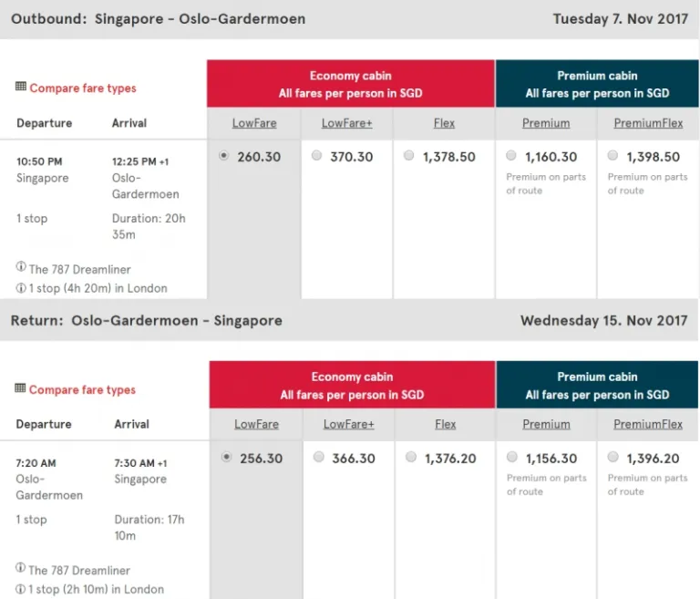Click return Flex column header link
Image resolution: width=700 pixels, height=599 pixels.
point(446,424)
